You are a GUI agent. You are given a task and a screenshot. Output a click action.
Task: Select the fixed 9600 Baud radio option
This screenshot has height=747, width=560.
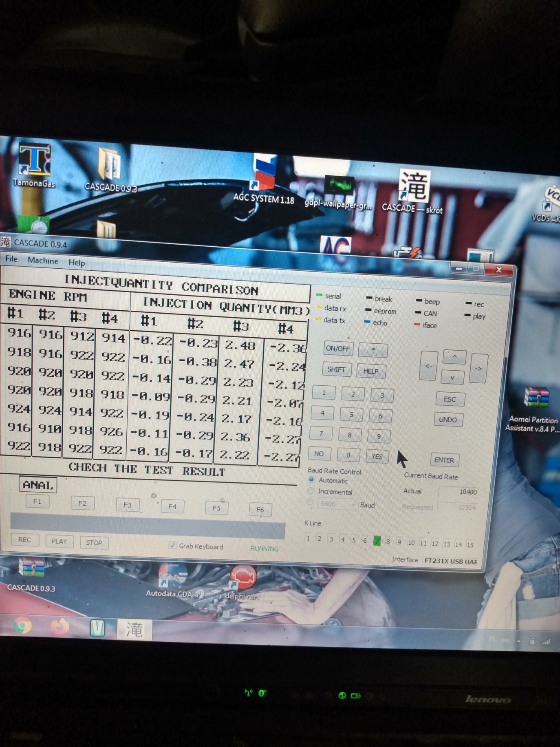click(310, 502)
